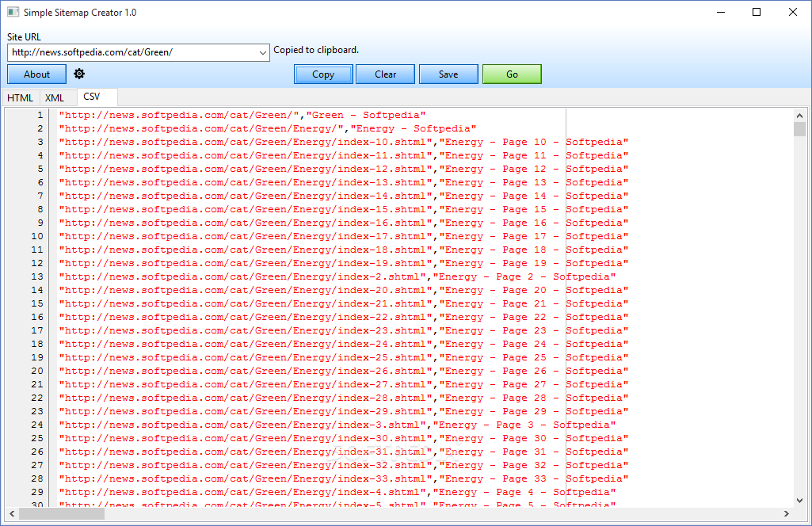Select the index-28.shtml row
Viewport: 812px width, 526px height.
point(343,398)
